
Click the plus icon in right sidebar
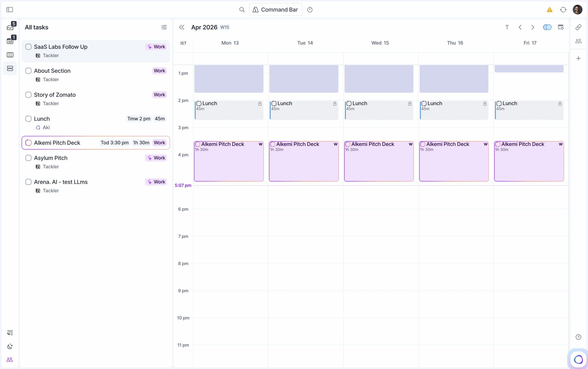pos(578,58)
